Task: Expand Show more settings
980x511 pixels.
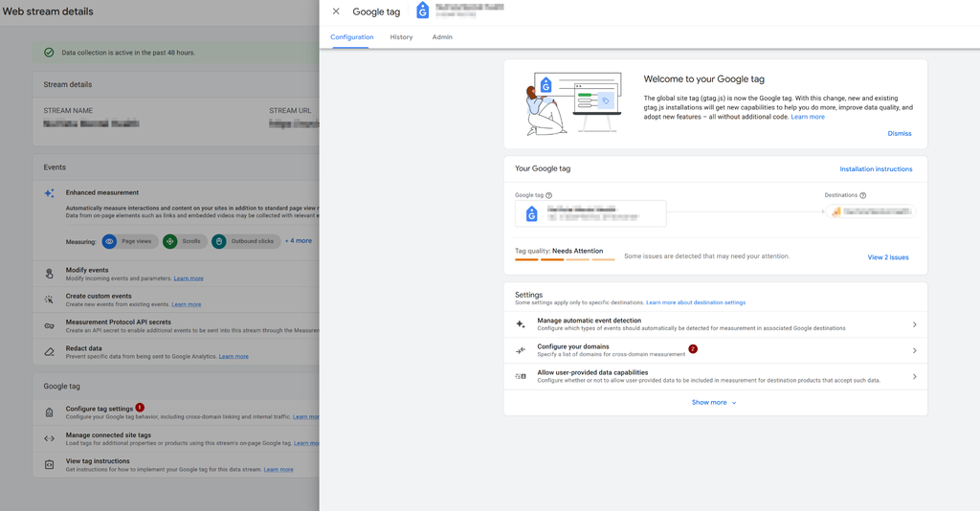Action: point(714,402)
